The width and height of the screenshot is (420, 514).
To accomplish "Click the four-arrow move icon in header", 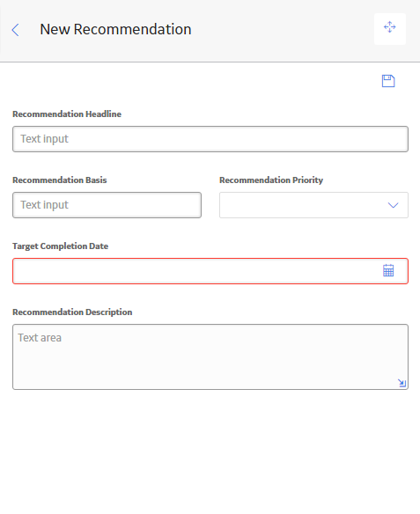I will [390, 27].
